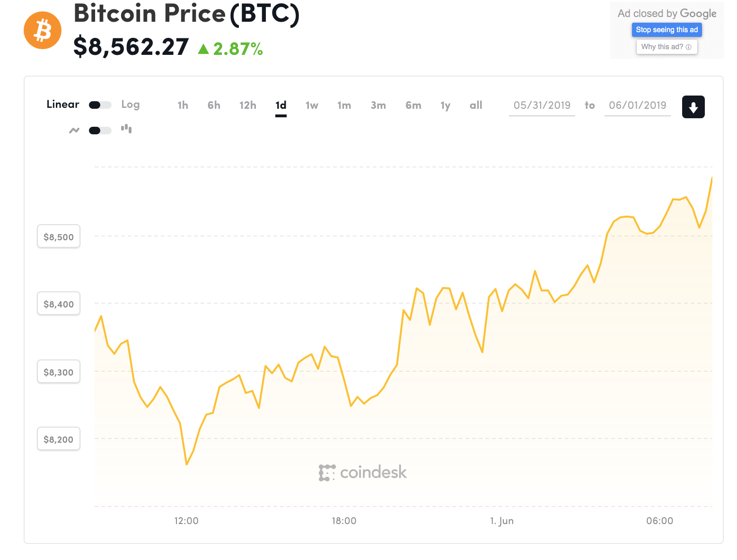Viewport: 737px width, 560px height.
Task: Click the Log scale label
Action: point(130,105)
